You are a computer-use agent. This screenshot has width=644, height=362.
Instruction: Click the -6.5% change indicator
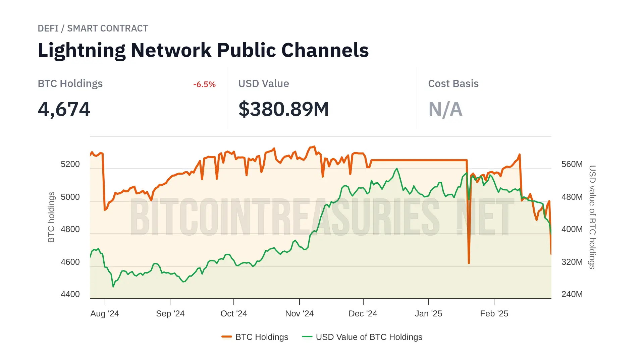204,84
